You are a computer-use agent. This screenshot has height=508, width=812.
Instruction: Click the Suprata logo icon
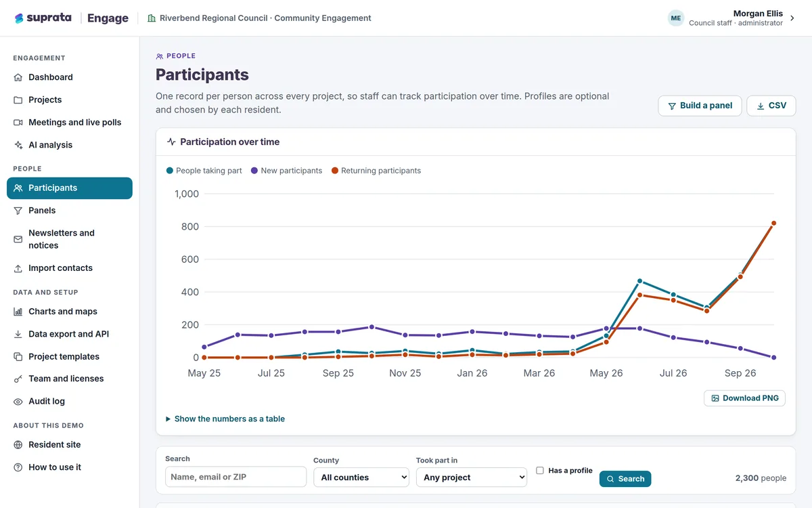tap(19, 18)
